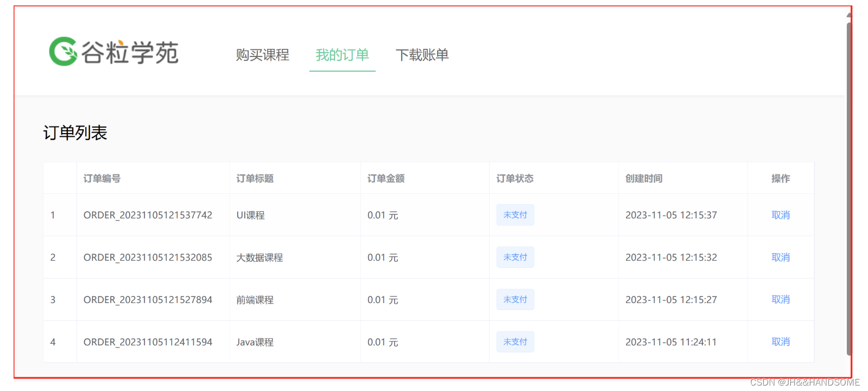The image size is (868, 391).
Task: Cancel the 大数据课程 order
Action: (x=781, y=257)
